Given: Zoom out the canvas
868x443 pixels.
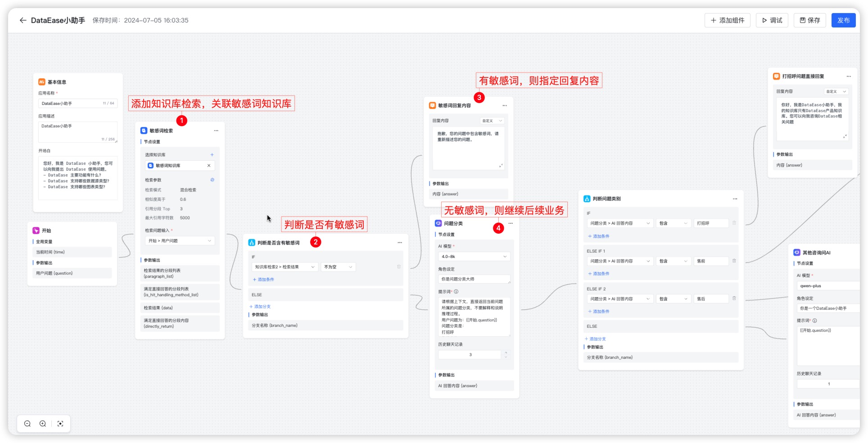Looking at the screenshot, I should click(27, 424).
